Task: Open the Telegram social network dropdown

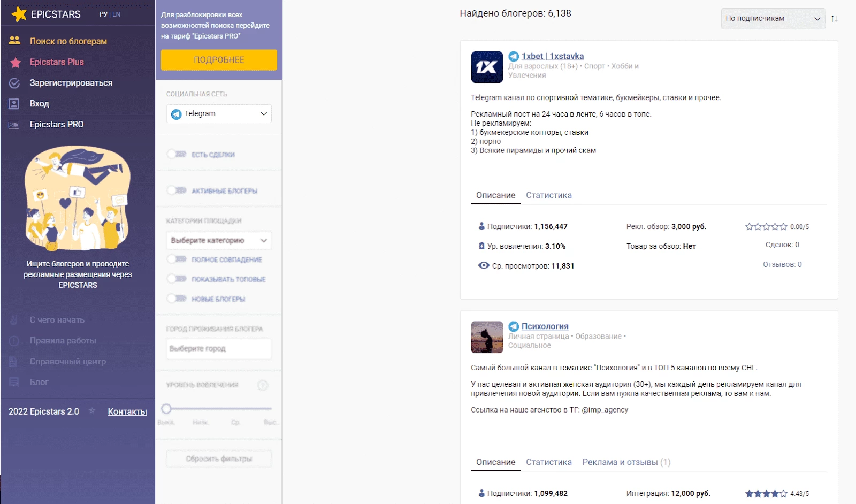Action: pyautogui.click(x=219, y=114)
